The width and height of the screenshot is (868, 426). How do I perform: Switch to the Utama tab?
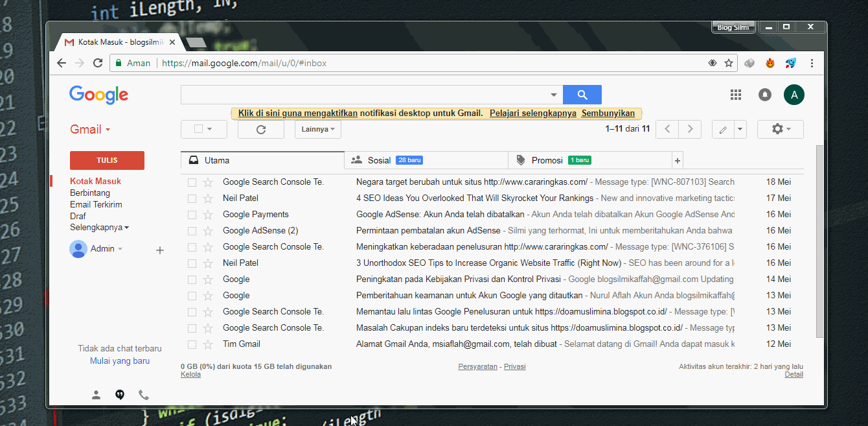(262, 160)
